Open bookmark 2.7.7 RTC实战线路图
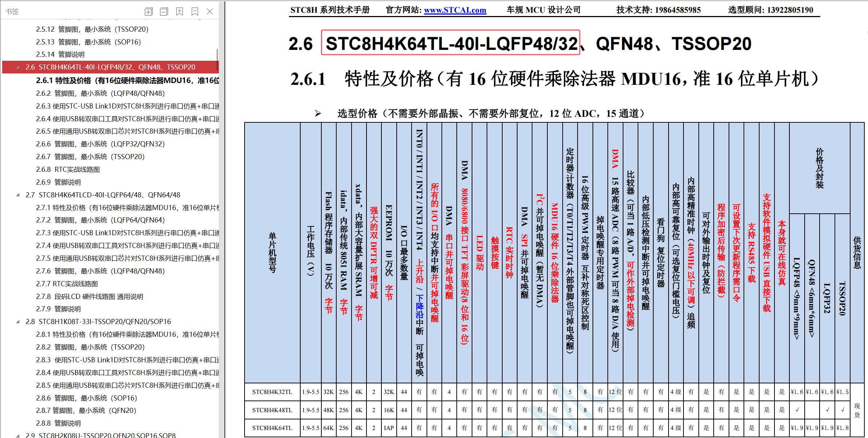The image size is (868, 438). pyautogui.click(x=67, y=284)
